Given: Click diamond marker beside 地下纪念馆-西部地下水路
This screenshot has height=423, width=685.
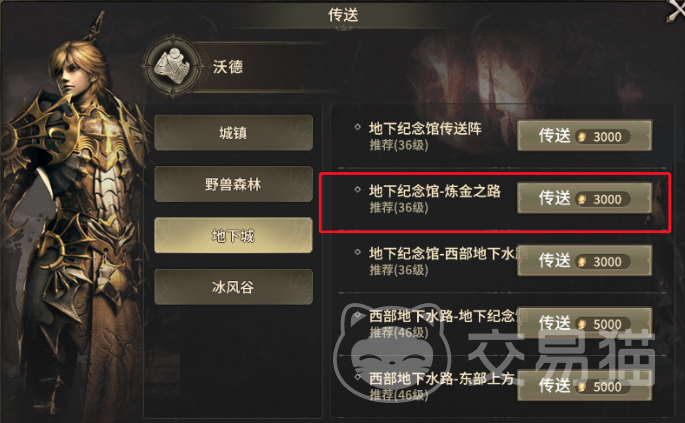Looking at the screenshot, I should [x=357, y=252].
